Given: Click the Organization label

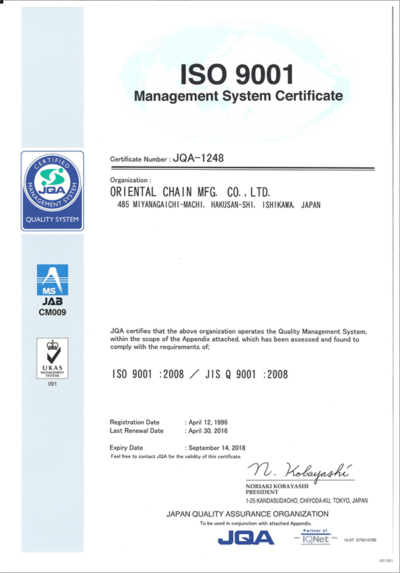Looking at the screenshot, I should [130, 180].
